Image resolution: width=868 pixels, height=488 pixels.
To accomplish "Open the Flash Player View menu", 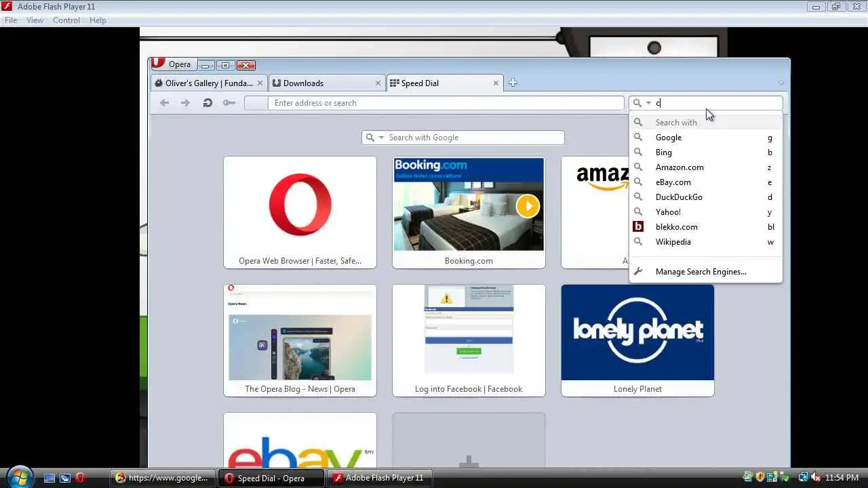I will pos(35,20).
